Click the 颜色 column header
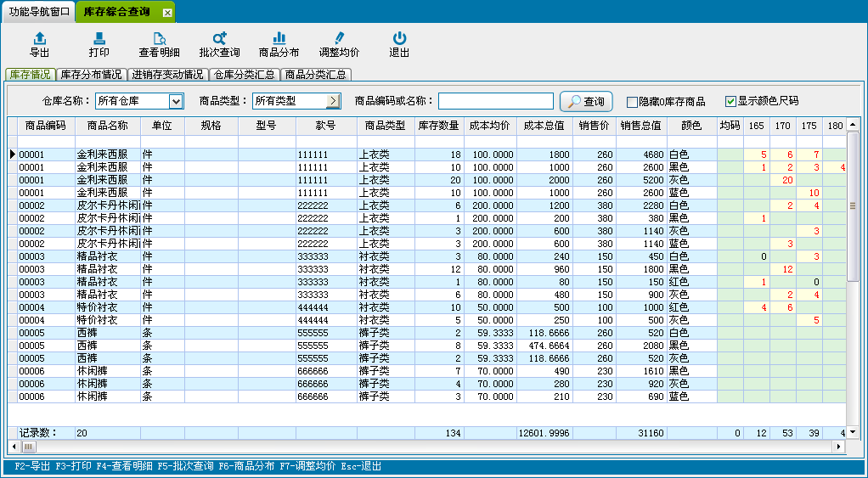The image size is (868, 478). coord(691,126)
